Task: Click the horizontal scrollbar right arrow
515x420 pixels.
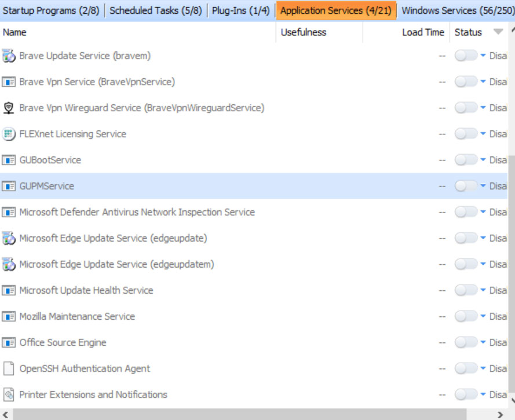Action: click(500, 415)
